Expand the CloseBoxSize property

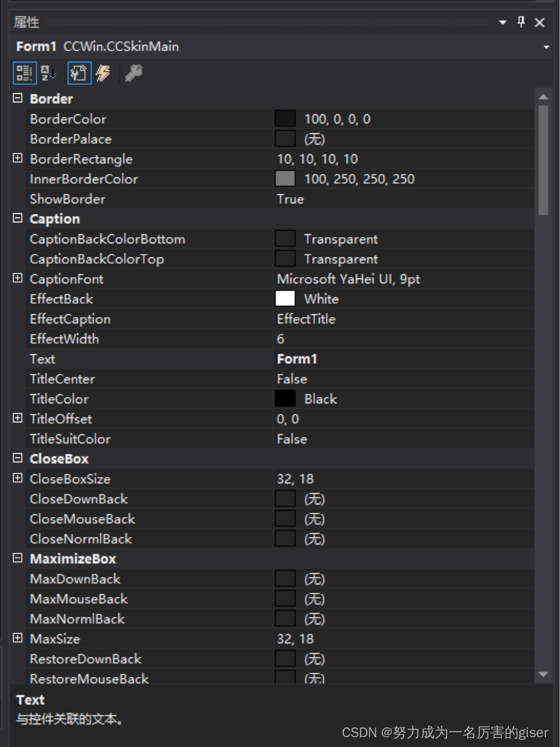click(x=18, y=478)
